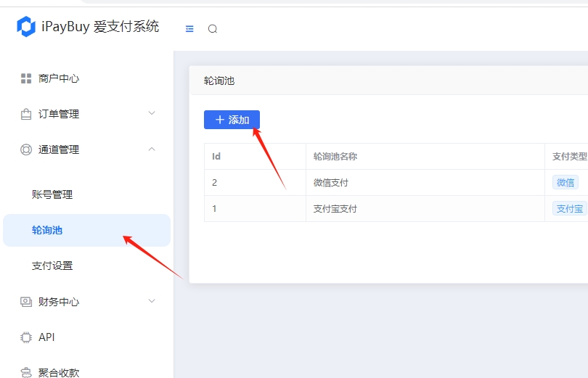The width and height of the screenshot is (588, 378).
Task: Expand the 订单管理 menu chevron
Action: pos(152,113)
